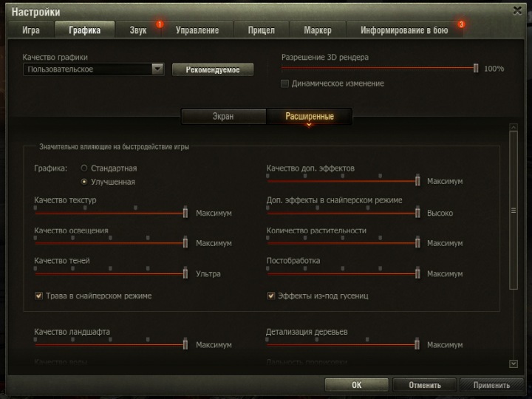
Task: Click the red notification badge on Звук tab
Action: click(160, 24)
